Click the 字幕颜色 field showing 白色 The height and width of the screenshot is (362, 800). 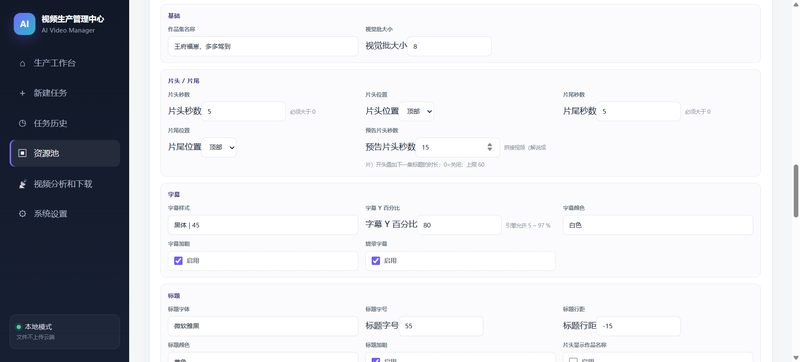tap(658, 225)
